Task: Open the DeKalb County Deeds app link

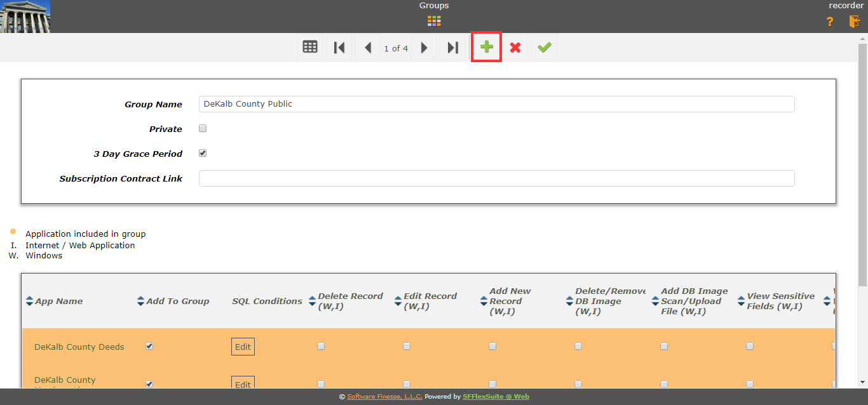Action: (x=79, y=347)
